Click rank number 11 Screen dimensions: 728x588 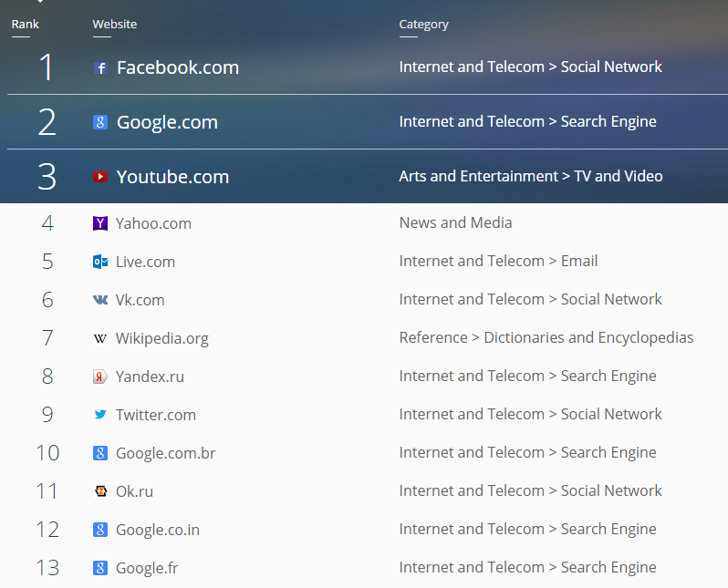pos(47,491)
